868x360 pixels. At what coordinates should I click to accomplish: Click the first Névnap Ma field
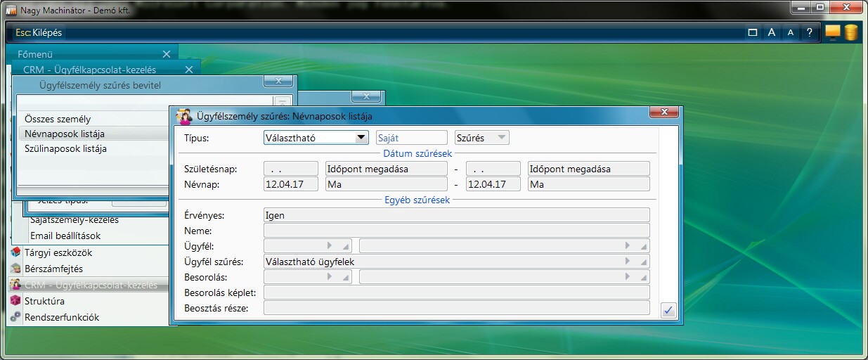point(387,184)
